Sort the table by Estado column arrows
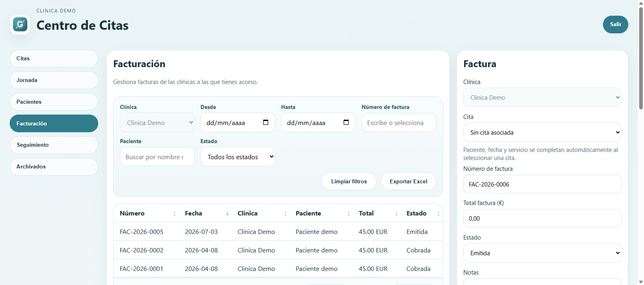 (438, 214)
